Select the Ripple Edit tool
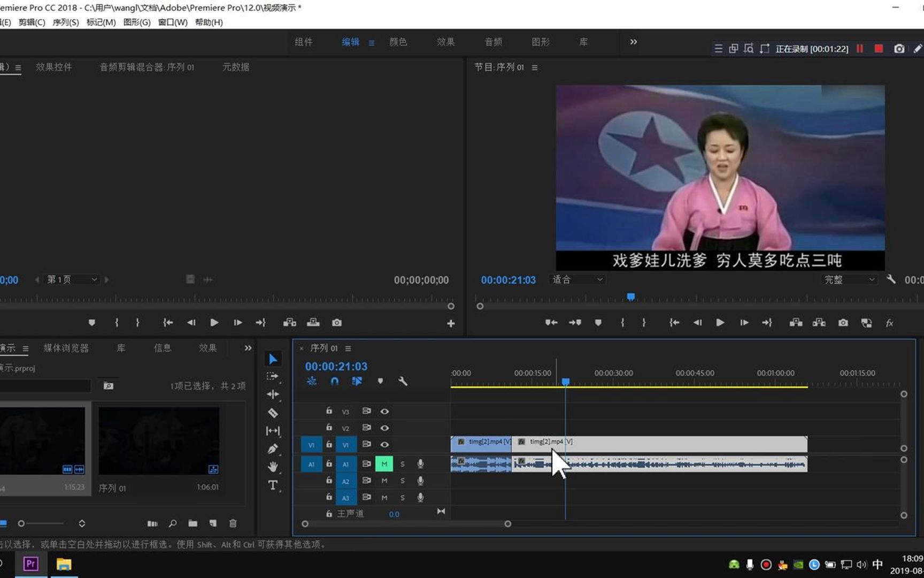 pos(273,394)
